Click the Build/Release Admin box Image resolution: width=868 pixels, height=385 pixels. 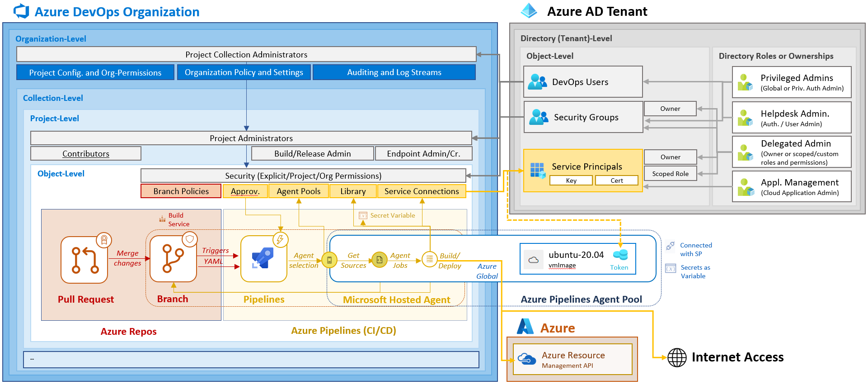[x=313, y=153]
